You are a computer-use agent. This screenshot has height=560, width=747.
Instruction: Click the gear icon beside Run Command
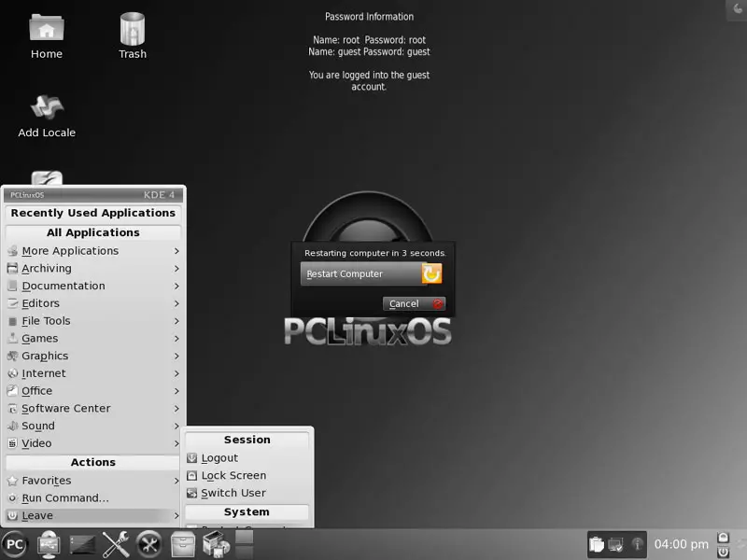[13, 498]
